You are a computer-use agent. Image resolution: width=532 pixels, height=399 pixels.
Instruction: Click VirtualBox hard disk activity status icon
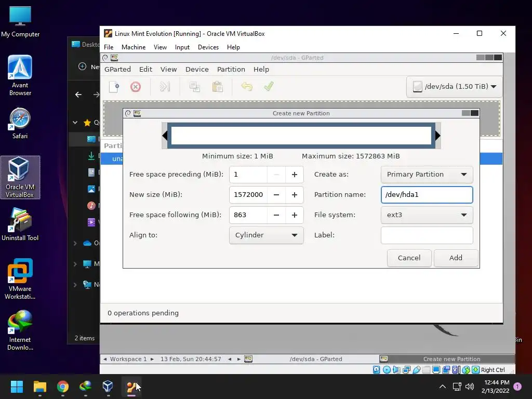(376, 370)
